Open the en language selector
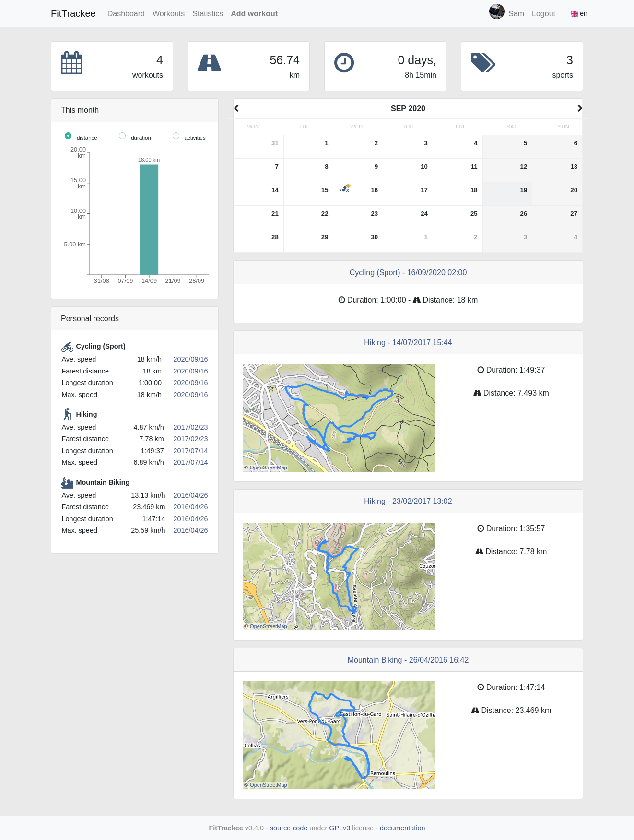Screen dimensions: 634x840 [579, 14]
